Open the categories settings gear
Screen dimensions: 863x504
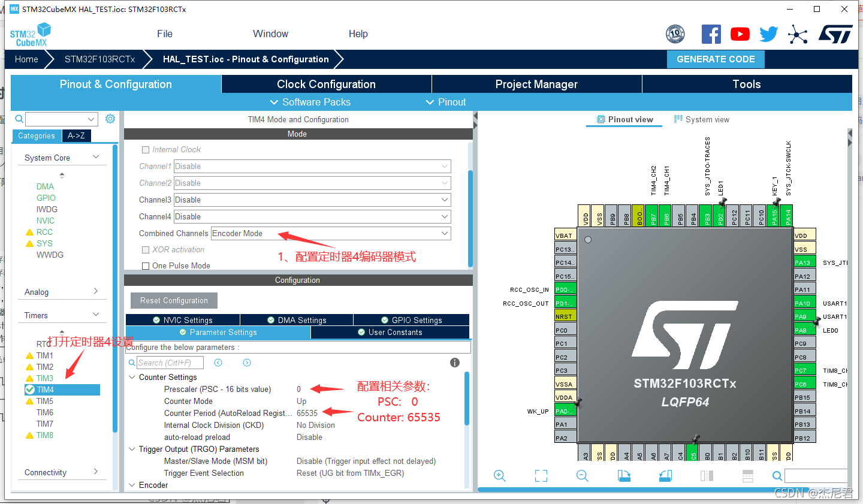point(110,119)
